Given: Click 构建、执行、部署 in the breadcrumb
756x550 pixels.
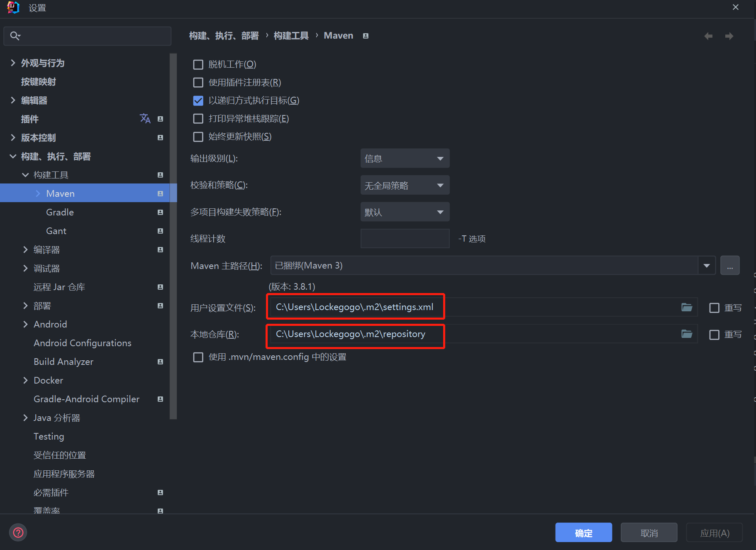Looking at the screenshot, I should (224, 36).
